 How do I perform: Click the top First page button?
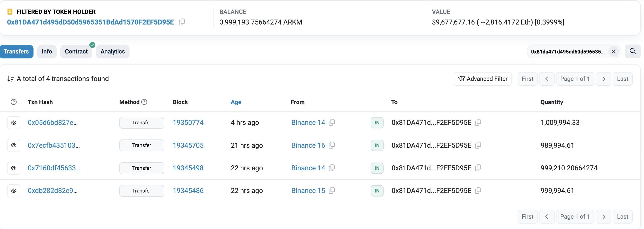click(527, 79)
